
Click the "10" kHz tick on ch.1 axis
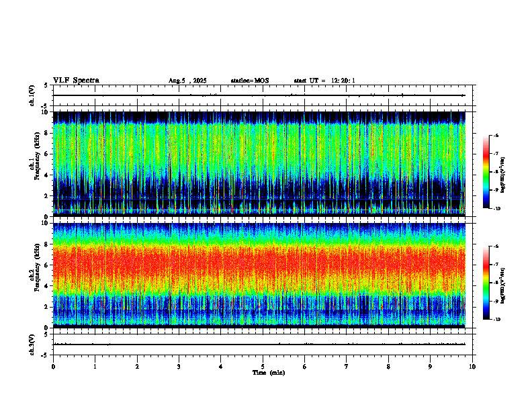pos(46,112)
